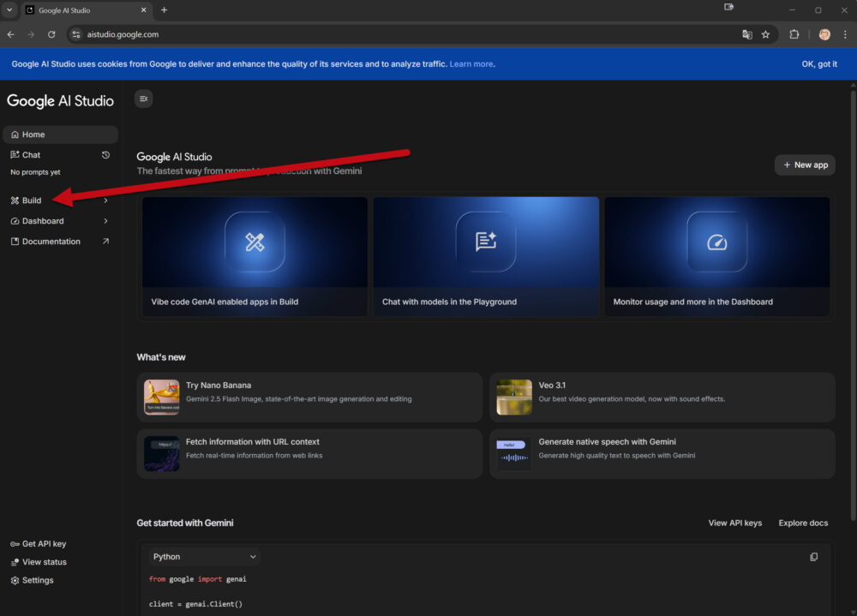857x616 pixels.
Task: Click the Google Translate icon in address bar
Action: pyautogui.click(x=746, y=34)
